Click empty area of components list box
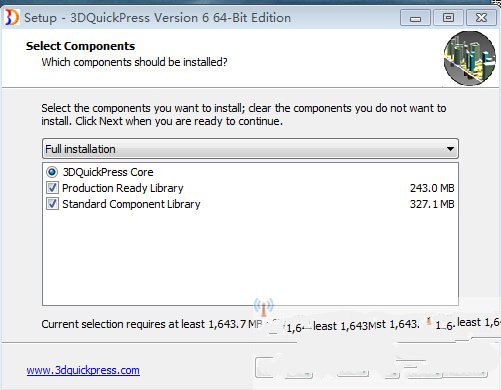The height and width of the screenshot is (390, 501). 250,257
